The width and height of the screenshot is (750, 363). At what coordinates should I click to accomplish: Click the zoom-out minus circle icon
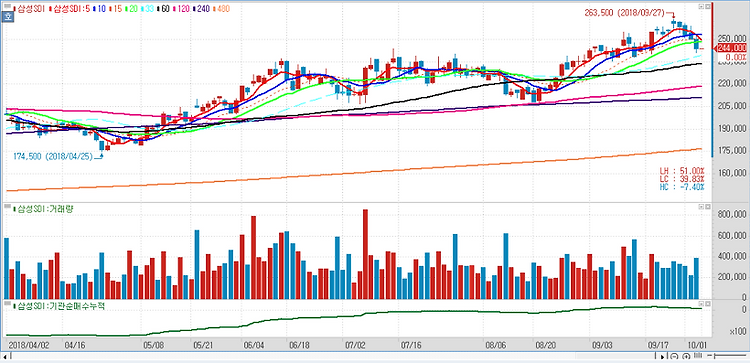click(x=674, y=356)
